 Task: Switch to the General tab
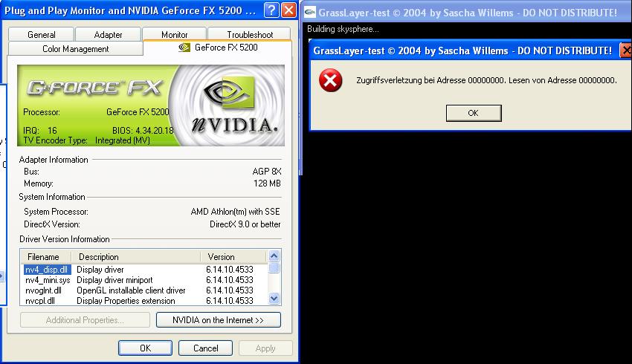point(42,34)
